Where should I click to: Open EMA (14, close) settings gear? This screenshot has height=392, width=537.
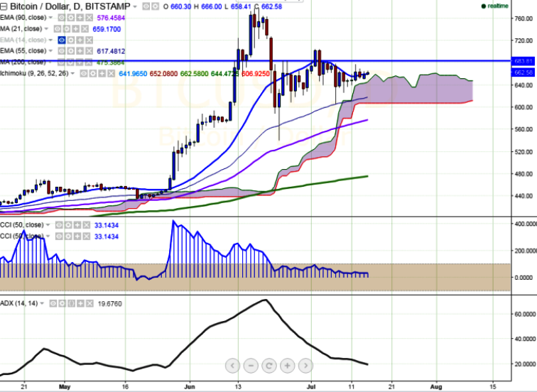(x=70, y=40)
